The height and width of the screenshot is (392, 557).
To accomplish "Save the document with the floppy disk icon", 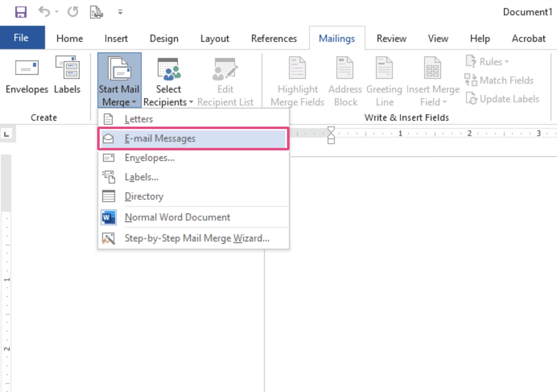I will tap(21, 12).
